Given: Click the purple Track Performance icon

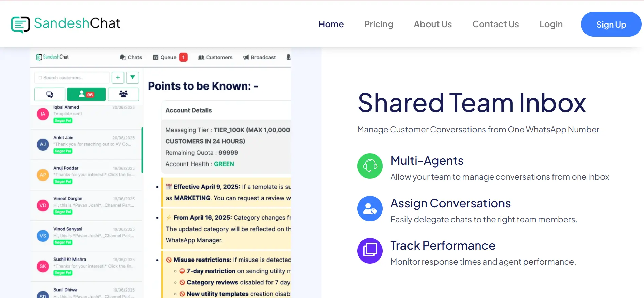Looking at the screenshot, I should click(370, 251).
